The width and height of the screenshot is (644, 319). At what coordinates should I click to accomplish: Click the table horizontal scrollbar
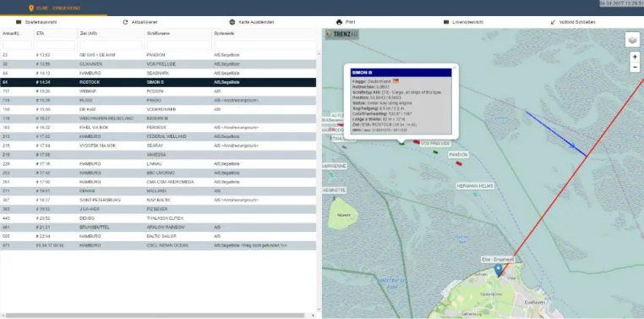(x=156, y=316)
